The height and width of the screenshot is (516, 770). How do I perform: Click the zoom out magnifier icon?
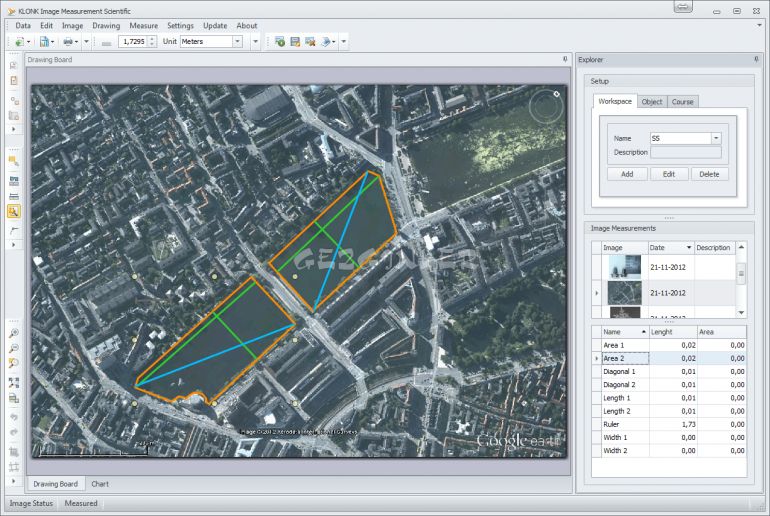point(14,348)
